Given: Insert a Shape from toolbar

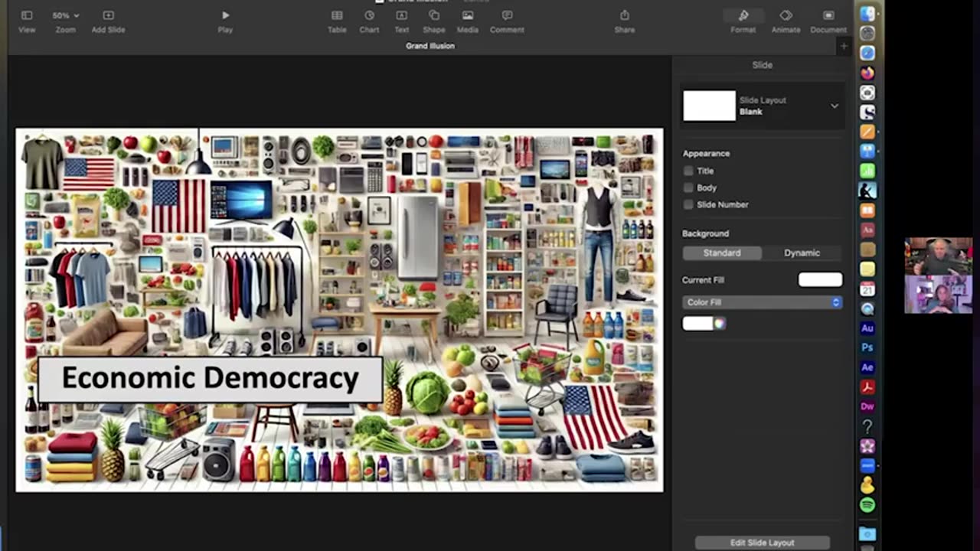Looking at the screenshot, I should [434, 21].
